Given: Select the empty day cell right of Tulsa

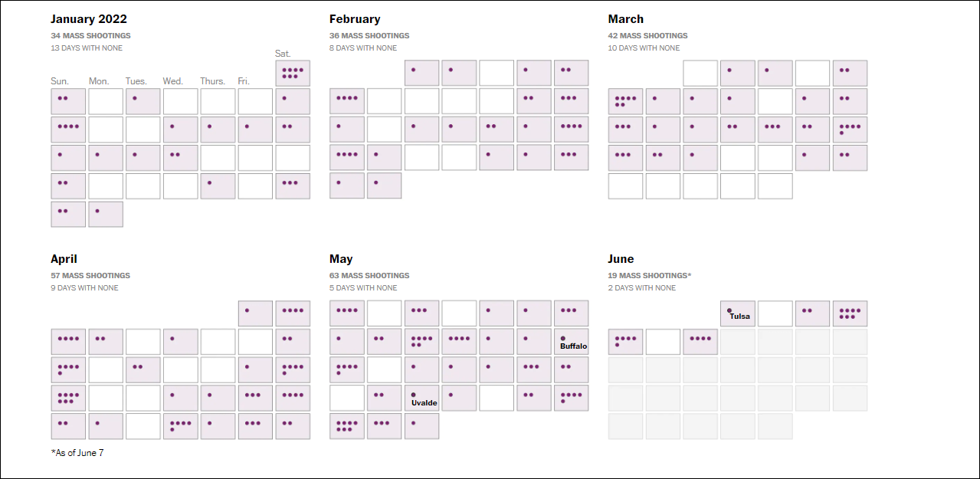Looking at the screenshot, I should pos(775,313).
